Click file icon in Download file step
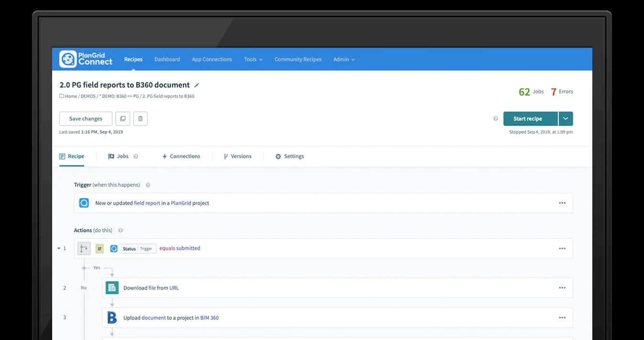This screenshot has height=340, width=644. pyautogui.click(x=112, y=288)
